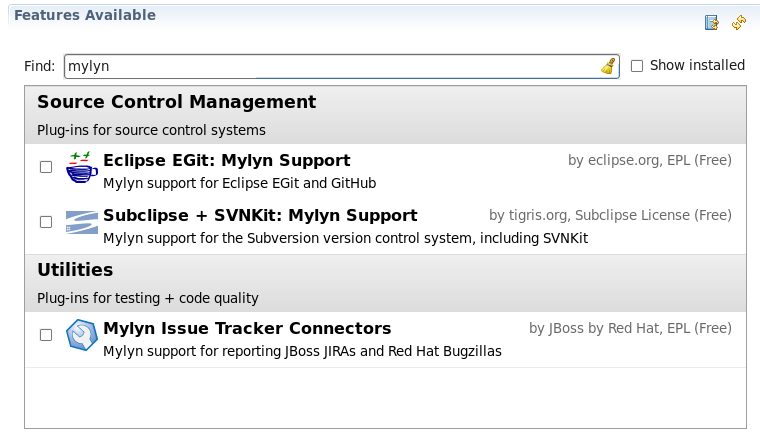Check the Eclipse EGit: Mylyn Support box
The image size is (760, 440).
pos(46,167)
